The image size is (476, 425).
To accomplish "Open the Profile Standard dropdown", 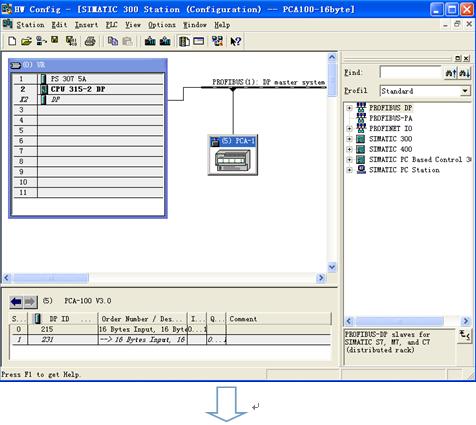I will tap(465, 91).
